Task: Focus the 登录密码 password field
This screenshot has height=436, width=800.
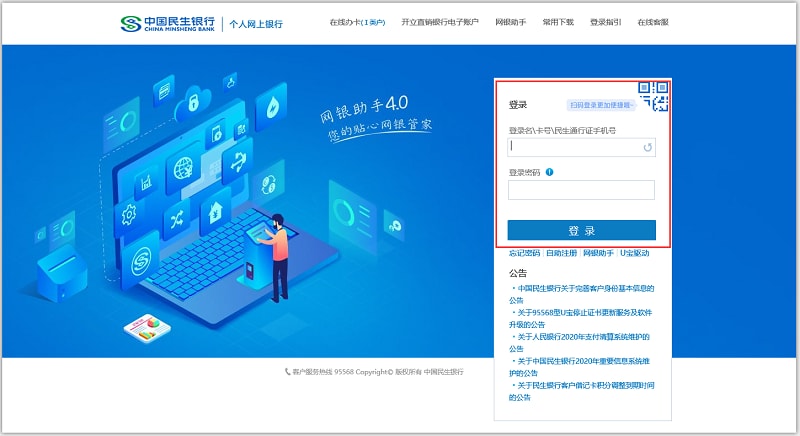Action: [x=581, y=190]
